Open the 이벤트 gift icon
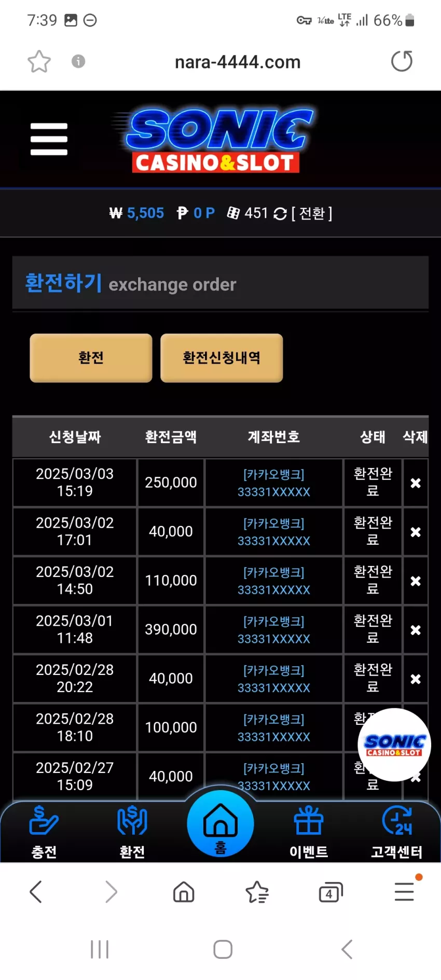The image size is (441, 980). pos(309,831)
